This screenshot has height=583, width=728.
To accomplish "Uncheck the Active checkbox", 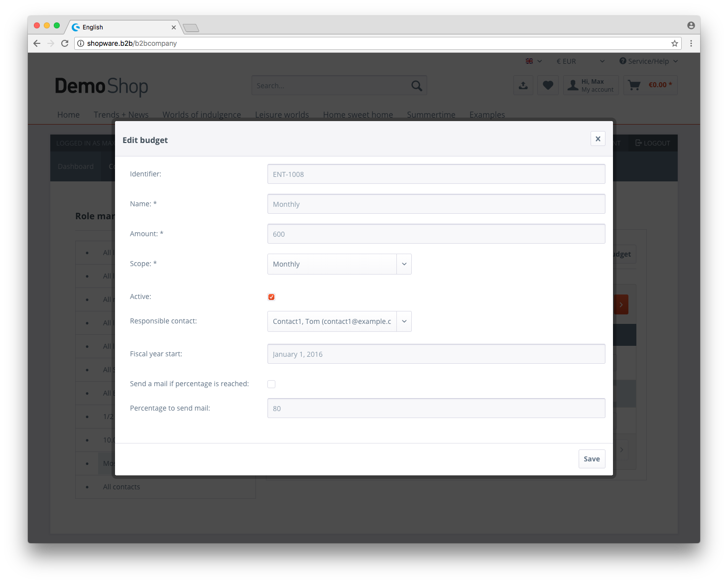I will pyautogui.click(x=271, y=297).
